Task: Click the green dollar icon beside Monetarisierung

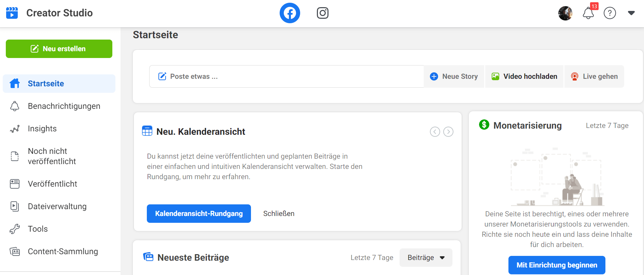Action: pyautogui.click(x=484, y=125)
